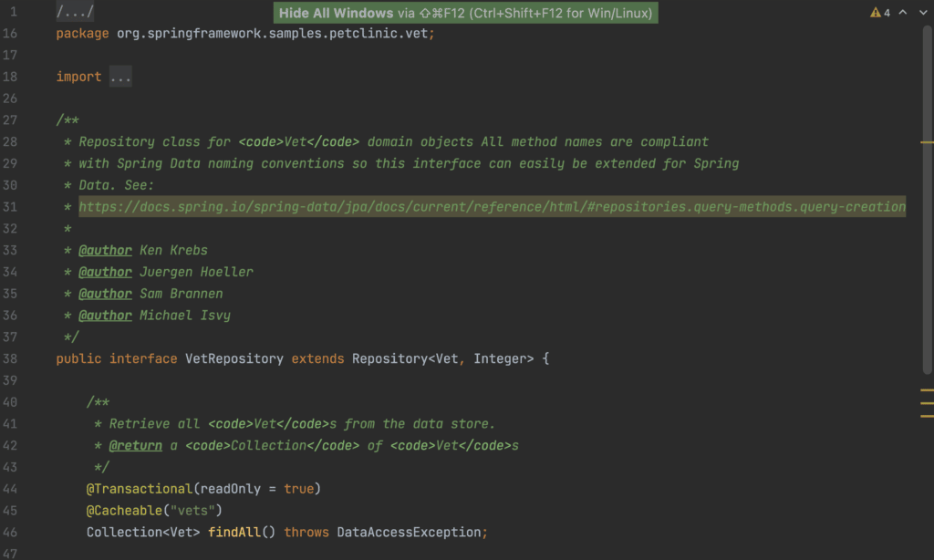Screen dimensions: 934x560
Task: Click the @author tag before Juergen Hoeller
Action: click(106, 273)
